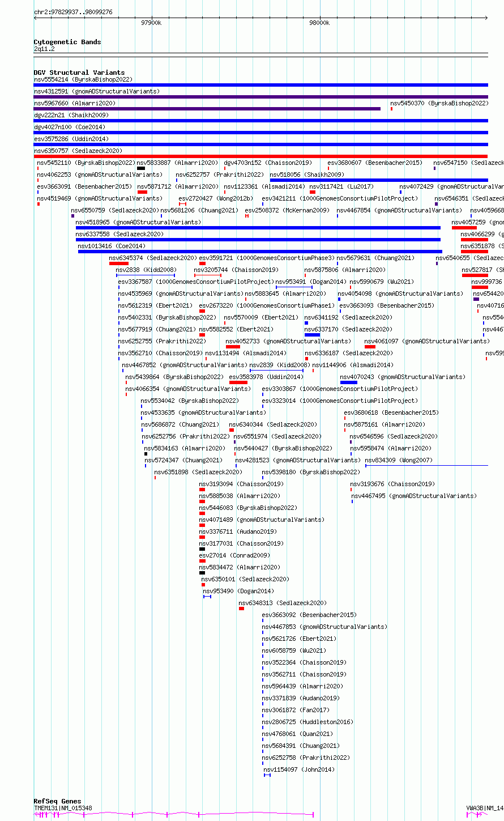504x821 pixels.
Task: Open the RefSeq Genes track title
Action: click(57, 801)
